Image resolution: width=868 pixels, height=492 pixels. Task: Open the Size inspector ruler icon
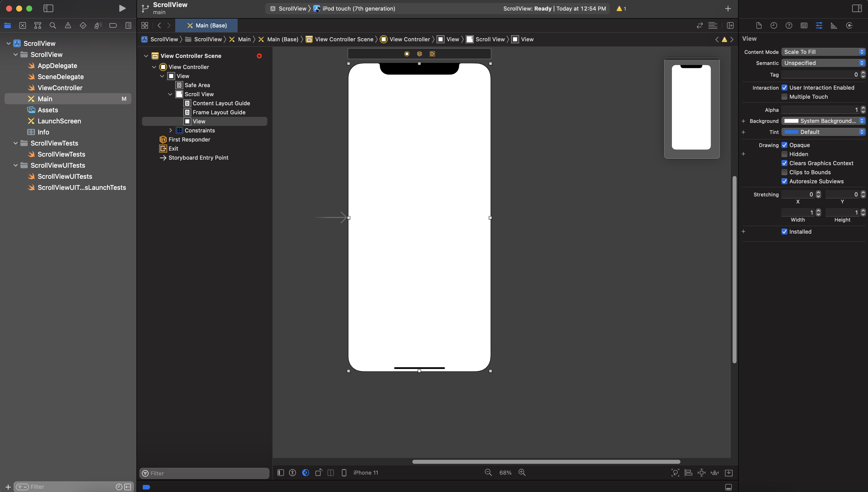(x=834, y=26)
